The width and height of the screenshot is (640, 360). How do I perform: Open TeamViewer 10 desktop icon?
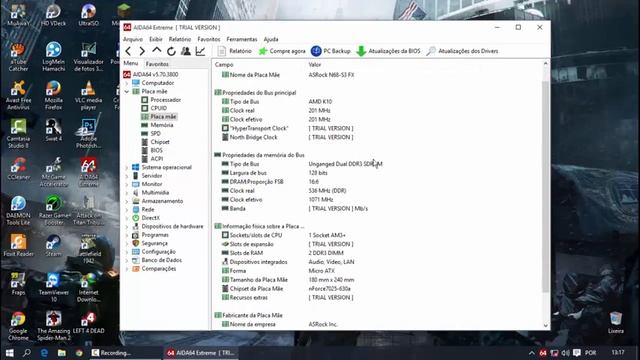(53, 287)
